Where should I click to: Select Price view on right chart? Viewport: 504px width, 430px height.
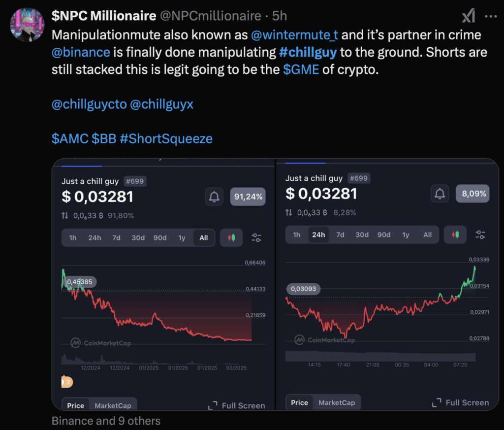pos(298,402)
